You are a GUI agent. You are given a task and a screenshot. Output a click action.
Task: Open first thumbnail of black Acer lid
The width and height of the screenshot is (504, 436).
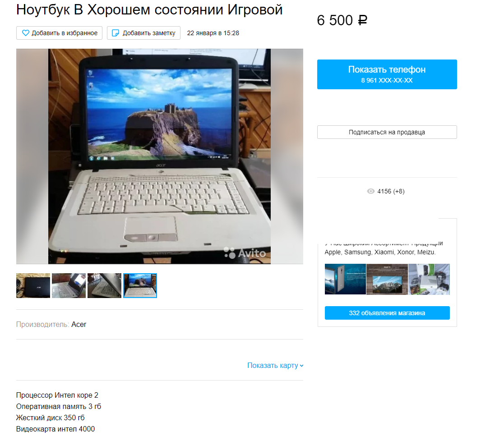click(x=33, y=286)
